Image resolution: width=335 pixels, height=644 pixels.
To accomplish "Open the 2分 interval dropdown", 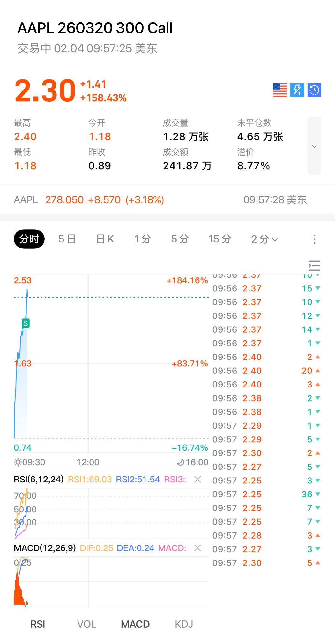I will (264, 239).
